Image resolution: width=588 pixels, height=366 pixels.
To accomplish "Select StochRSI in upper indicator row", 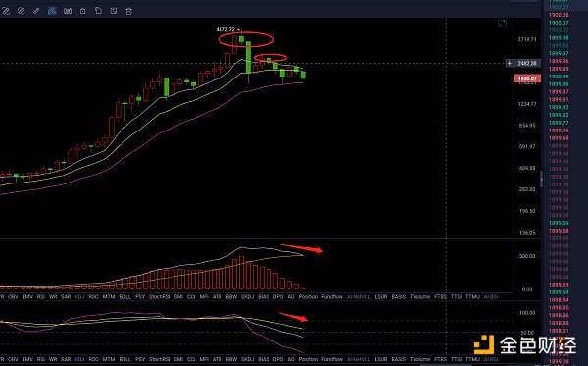I will pos(160,297).
